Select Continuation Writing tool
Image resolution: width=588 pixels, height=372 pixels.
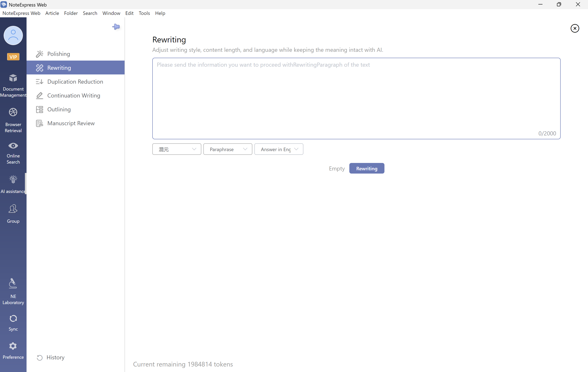tap(76, 95)
